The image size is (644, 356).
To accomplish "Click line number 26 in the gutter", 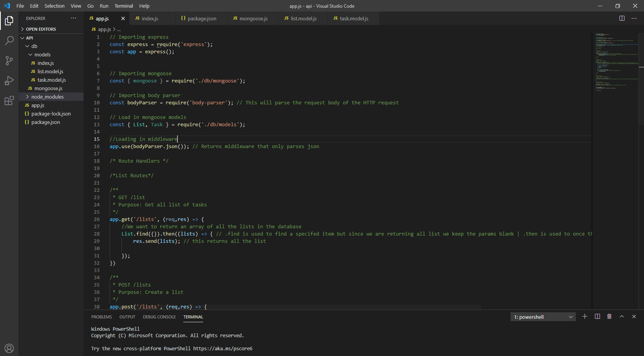I will (97, 219).
